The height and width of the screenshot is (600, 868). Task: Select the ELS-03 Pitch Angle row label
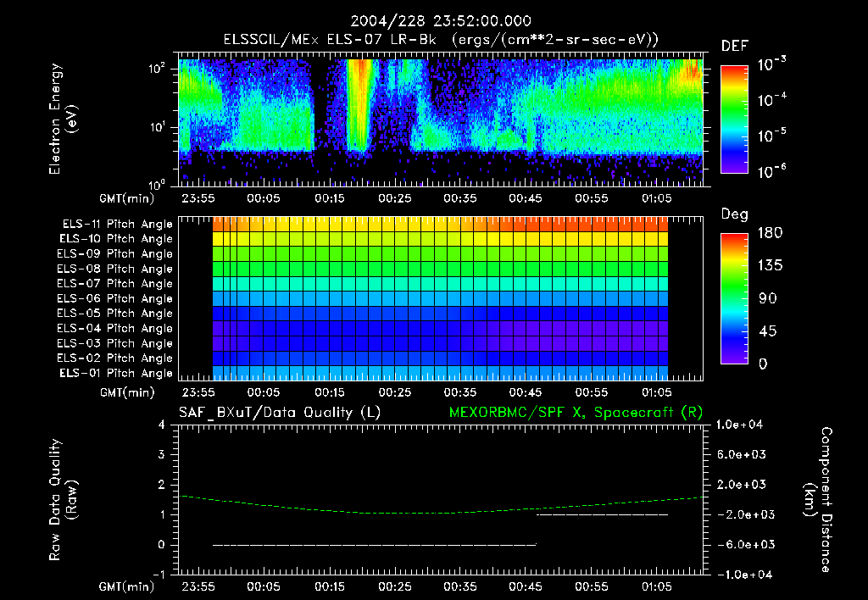(115, 343)
